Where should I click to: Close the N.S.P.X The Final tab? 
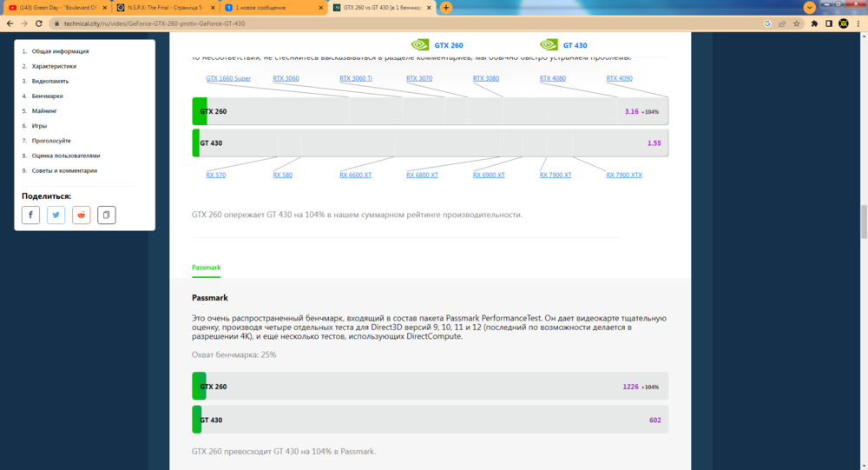(213, 8)
